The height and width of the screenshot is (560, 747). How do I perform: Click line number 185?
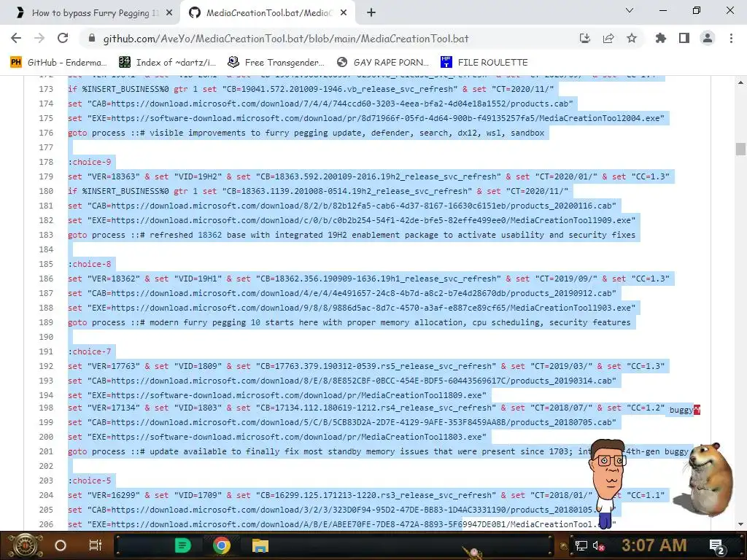click(x=46, y=264)
